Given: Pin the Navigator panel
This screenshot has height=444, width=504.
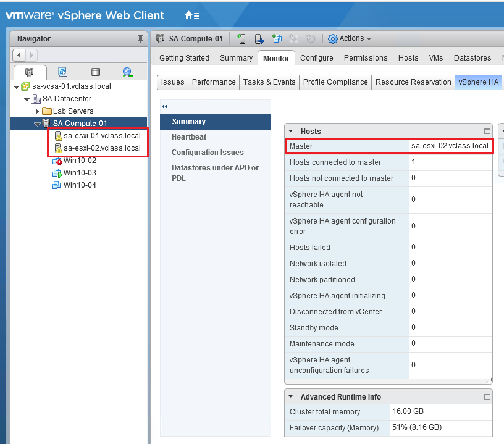Looking at the screenshot, I should (x=140, y=39).
